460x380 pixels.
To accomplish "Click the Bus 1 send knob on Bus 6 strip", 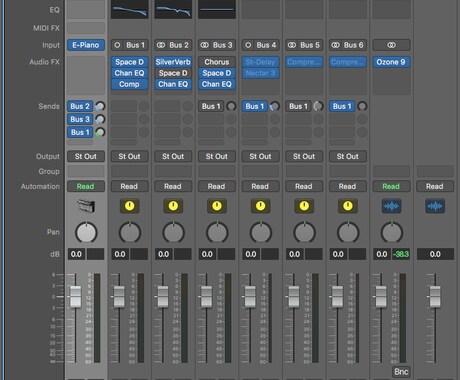I will click(x=362, y=106).
